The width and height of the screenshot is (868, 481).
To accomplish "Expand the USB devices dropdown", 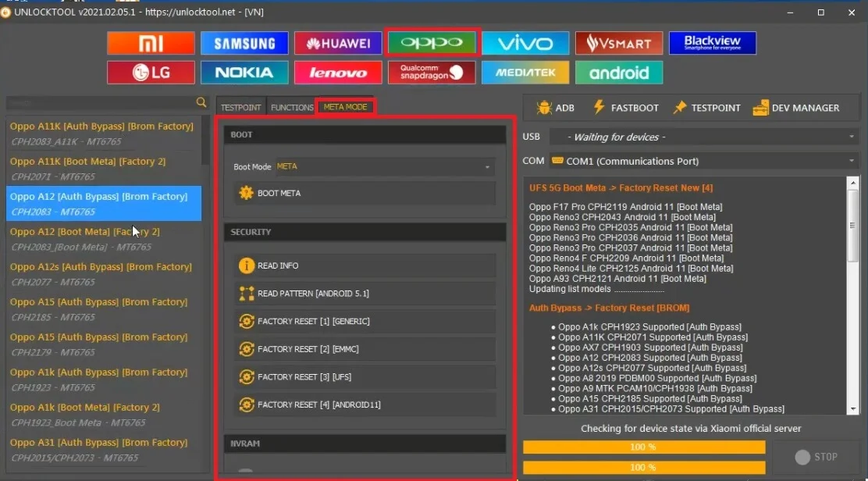I will click(706, 137).
